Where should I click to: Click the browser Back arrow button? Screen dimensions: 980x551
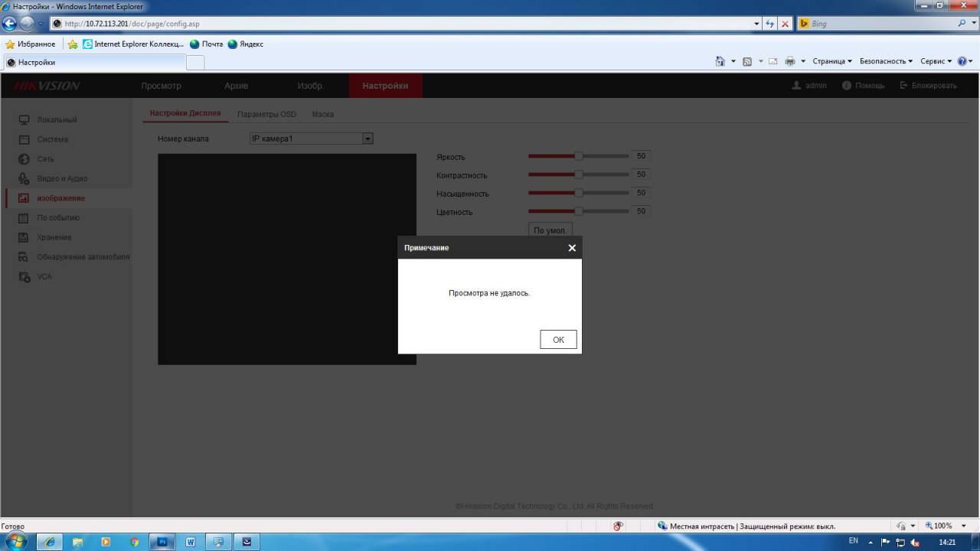10,24
